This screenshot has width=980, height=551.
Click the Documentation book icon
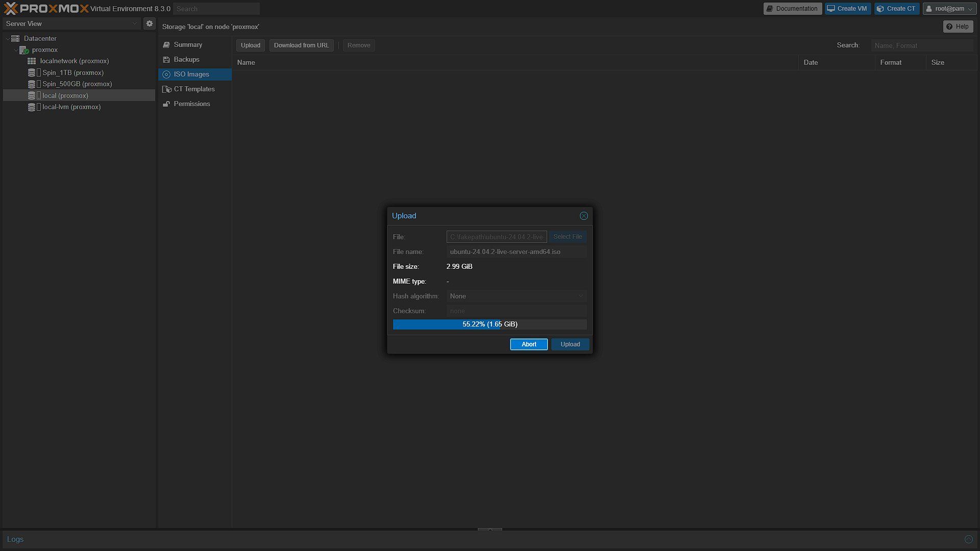click(770, 9)
